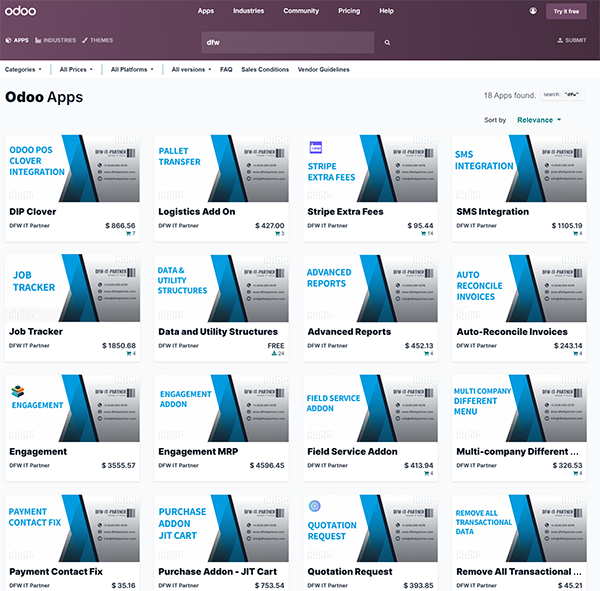Screen dimensions: 600x591
Task: Open the All Prices dropdown
Action: click(x=79, y=70)
